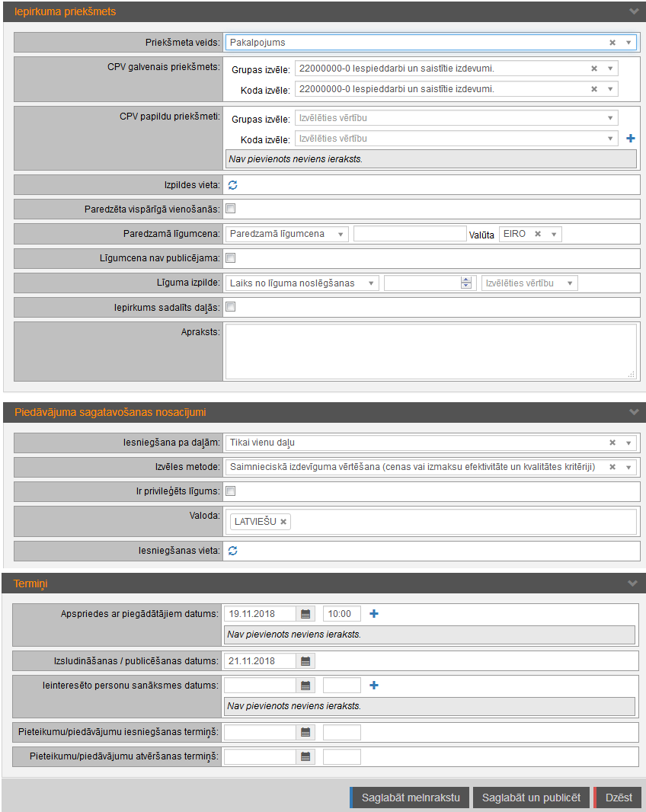The height and width of the screenshot is (812, 646).
Task: Toggle Iepirkums sadalīts daļās checkbox
Action: click(x=231, y=307)
